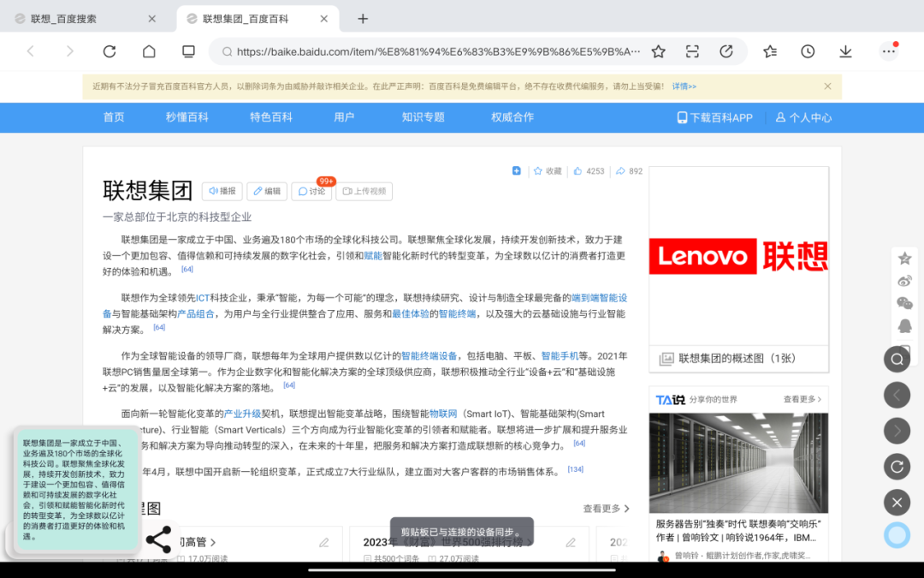Click the sidebar star favorite icon
The height and width of the screenshot is (578, 924).
904,259
